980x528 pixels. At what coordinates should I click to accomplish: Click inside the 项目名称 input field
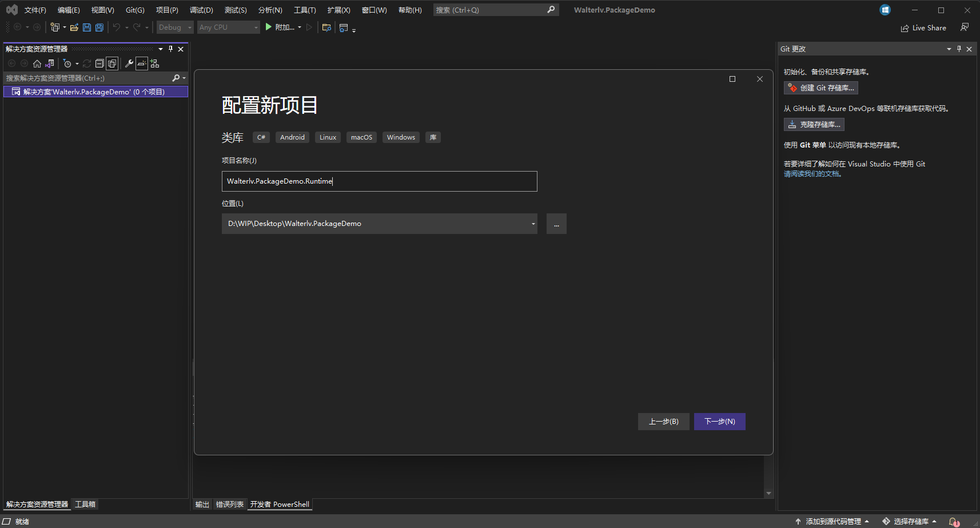coord(379,181)
